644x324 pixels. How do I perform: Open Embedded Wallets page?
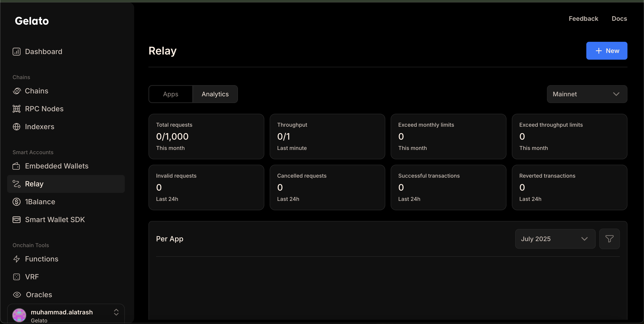66,166
